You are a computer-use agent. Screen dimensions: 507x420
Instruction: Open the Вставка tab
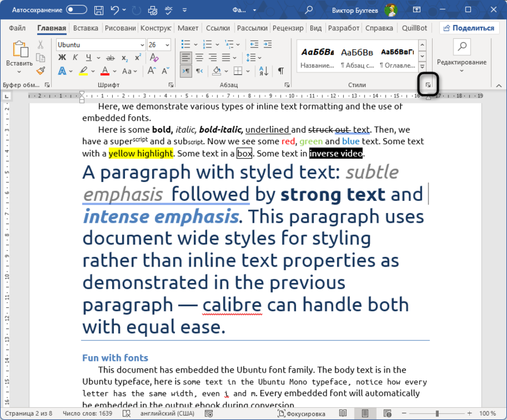85,28
